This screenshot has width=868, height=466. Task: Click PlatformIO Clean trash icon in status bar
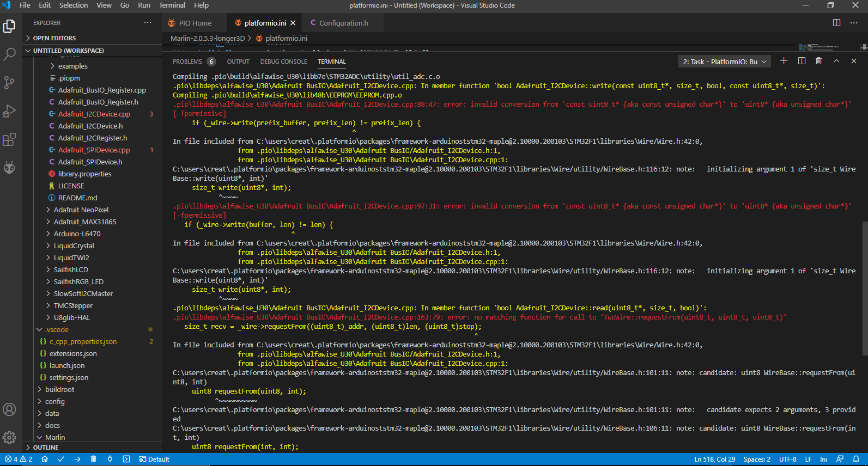[x=93, y=459]
